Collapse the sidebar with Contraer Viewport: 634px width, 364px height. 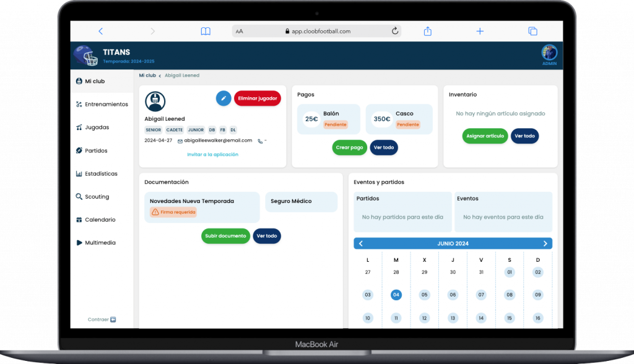[102, 319]
